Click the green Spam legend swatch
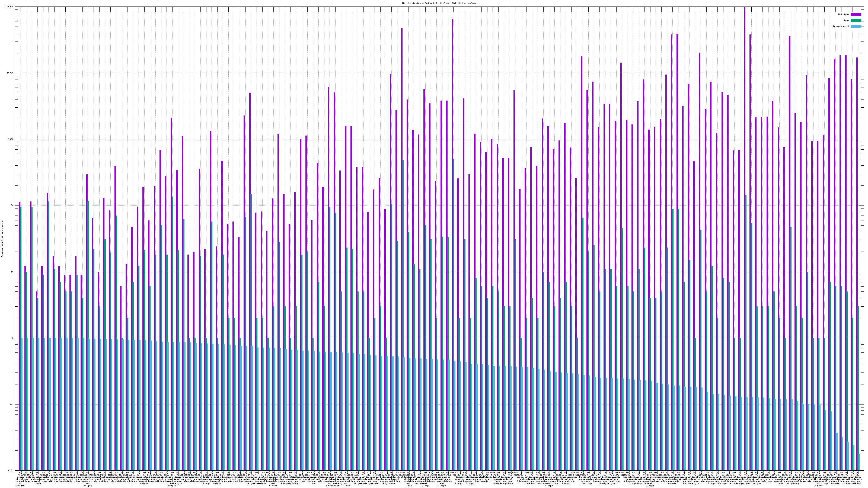Screen dimensions: 868x488 [856, 21]
